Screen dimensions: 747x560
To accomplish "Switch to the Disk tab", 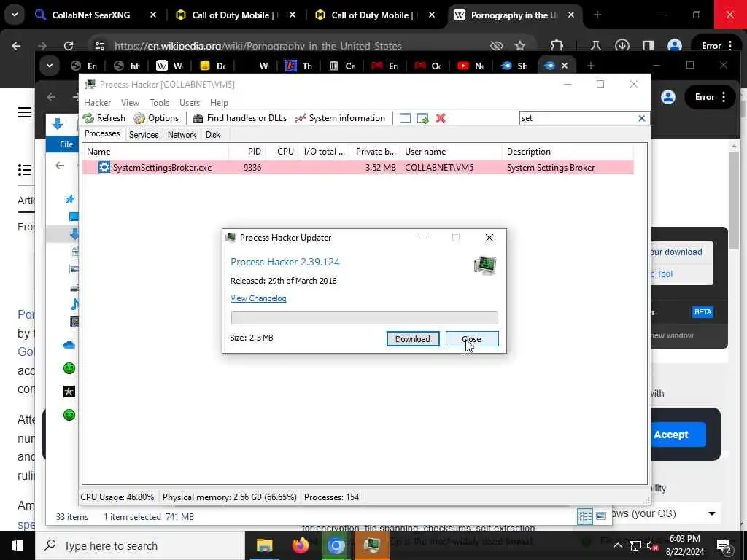I will (213, 135).
